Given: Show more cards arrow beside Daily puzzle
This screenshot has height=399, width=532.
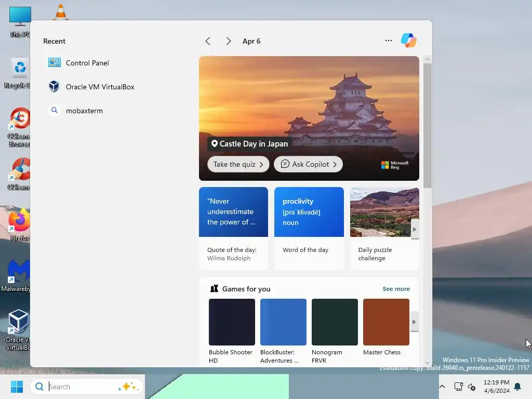Looking at the screenshot, I should coord(415,229).
